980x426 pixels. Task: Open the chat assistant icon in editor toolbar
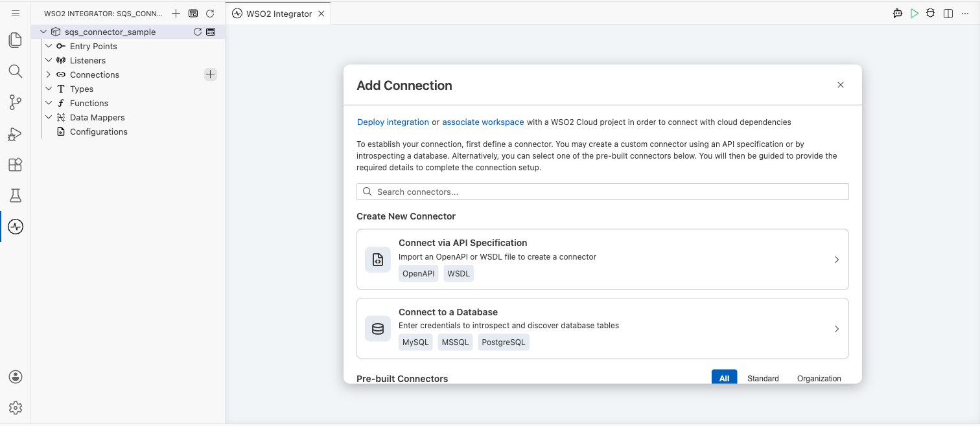pyautogui.click(x=898, y=14)
